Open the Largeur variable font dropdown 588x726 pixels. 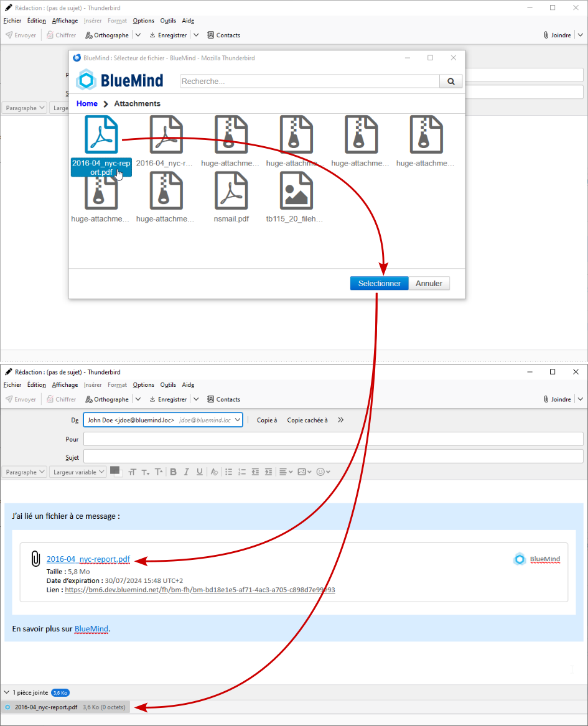78,472
